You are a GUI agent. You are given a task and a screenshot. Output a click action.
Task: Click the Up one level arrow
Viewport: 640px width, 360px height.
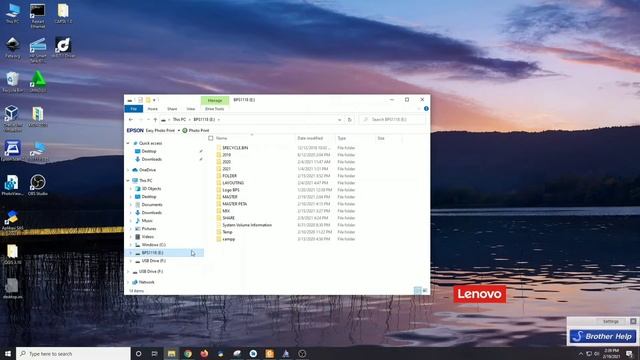coord(155,120)
